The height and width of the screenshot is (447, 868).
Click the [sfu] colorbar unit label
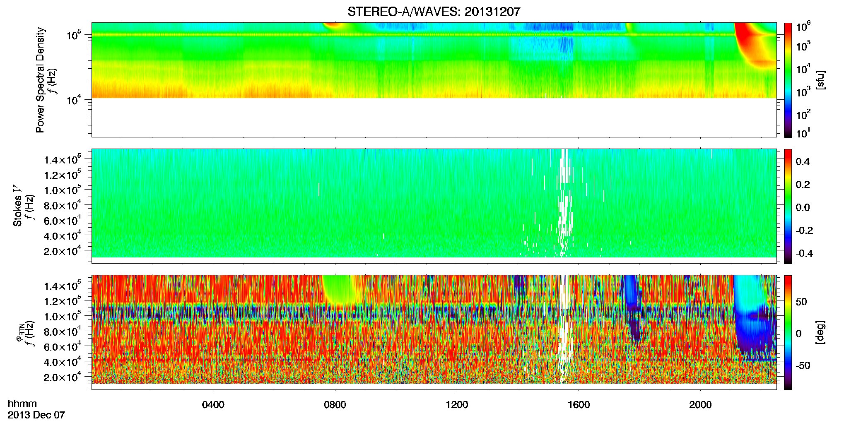(x=820, y=80)
